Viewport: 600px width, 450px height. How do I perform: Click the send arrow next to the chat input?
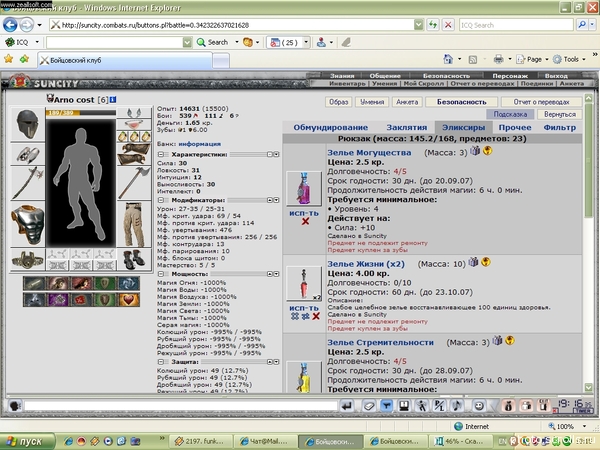pos(347,406)
